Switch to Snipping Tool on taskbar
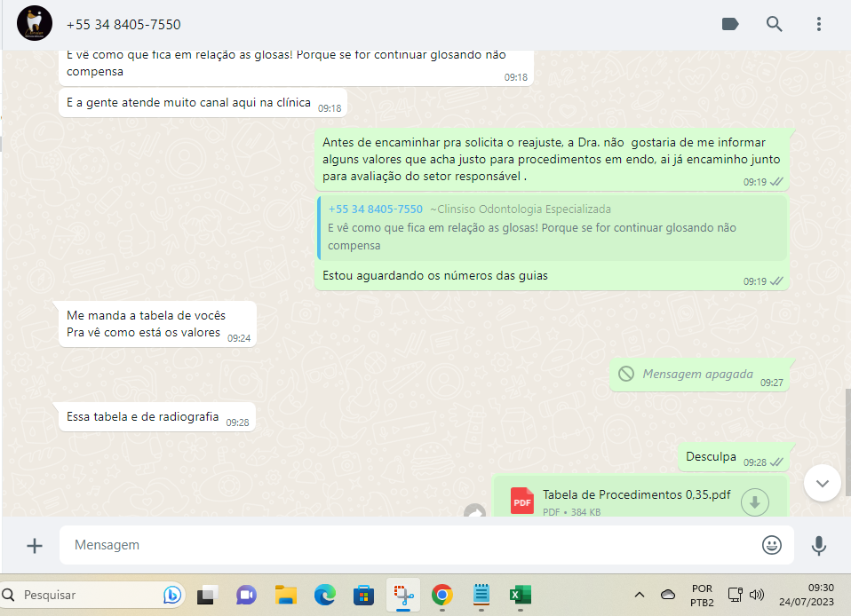 click(x=402, y=596)
